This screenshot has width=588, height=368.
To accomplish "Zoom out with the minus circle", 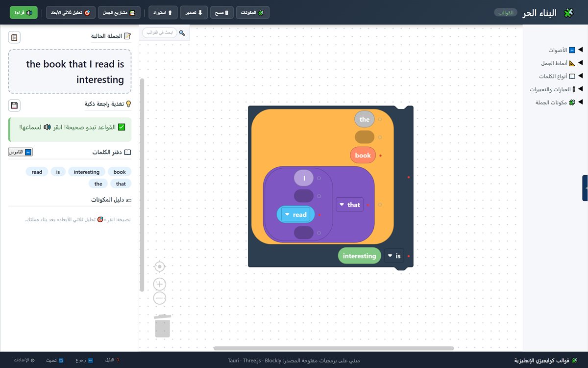I will tap(160, 298).
